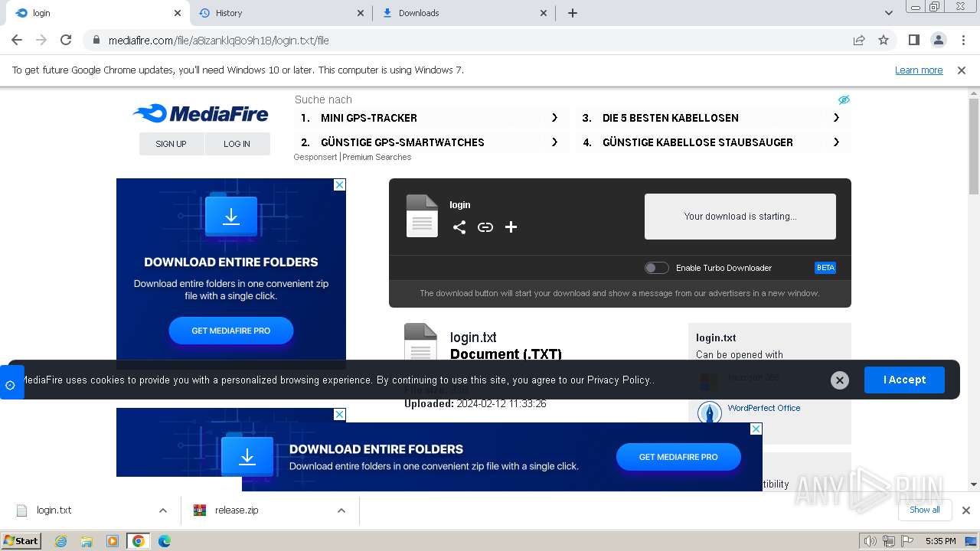Open the Chrome profile avatar
The height and width of the screenshot is (551, 980).
[938, 40]
